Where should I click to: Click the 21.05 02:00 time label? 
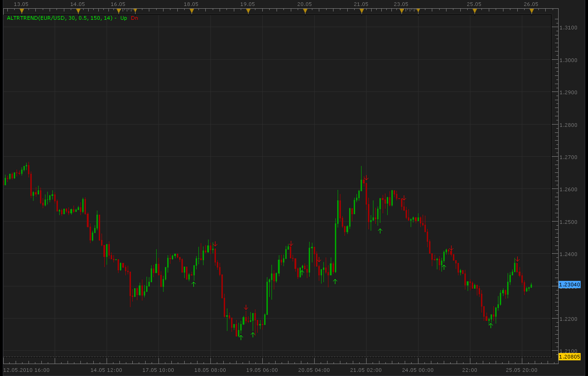point(366,370)
